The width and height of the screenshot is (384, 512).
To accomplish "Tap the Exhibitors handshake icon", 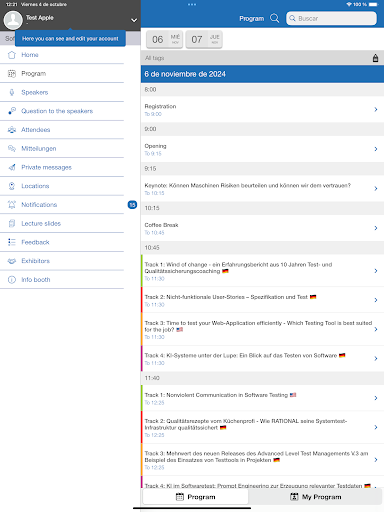I will (12, 261).
